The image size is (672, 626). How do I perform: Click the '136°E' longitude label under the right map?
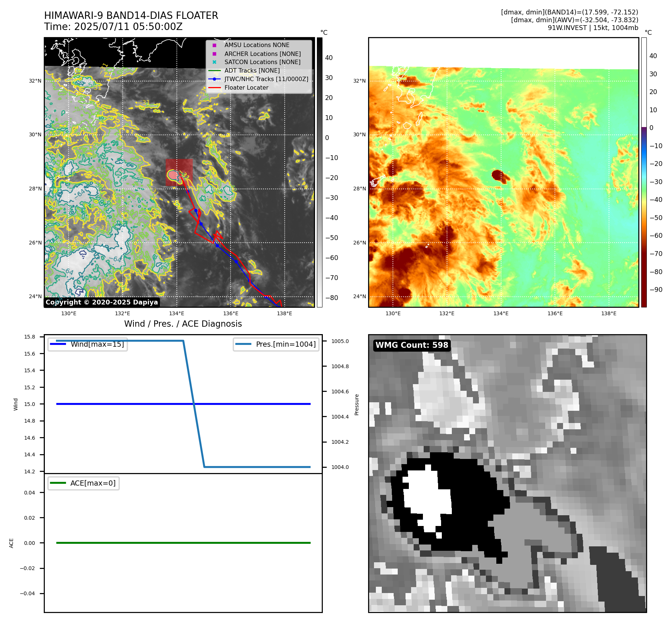pos(555,313)
